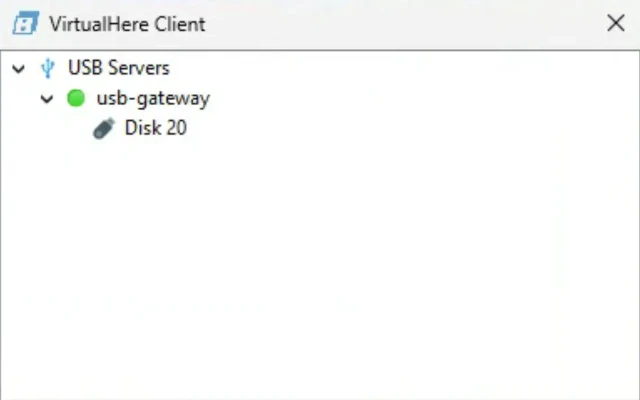Image resolution: width=640 pixels, height=400 pixels.
Task: Click the green status dot for usb-gateway
Action: coord(76,98)
